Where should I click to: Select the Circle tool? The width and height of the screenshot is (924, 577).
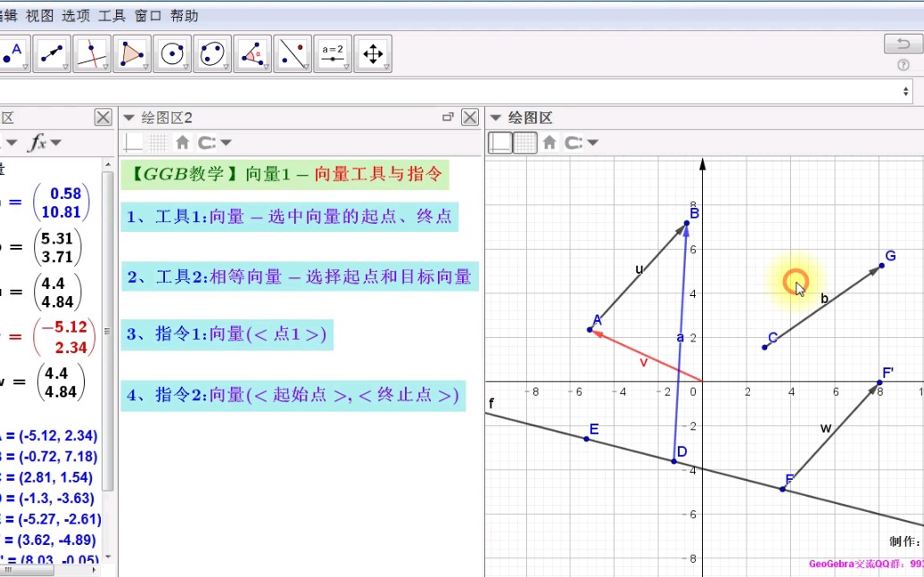pyautogui.click(x=170, y=53)
